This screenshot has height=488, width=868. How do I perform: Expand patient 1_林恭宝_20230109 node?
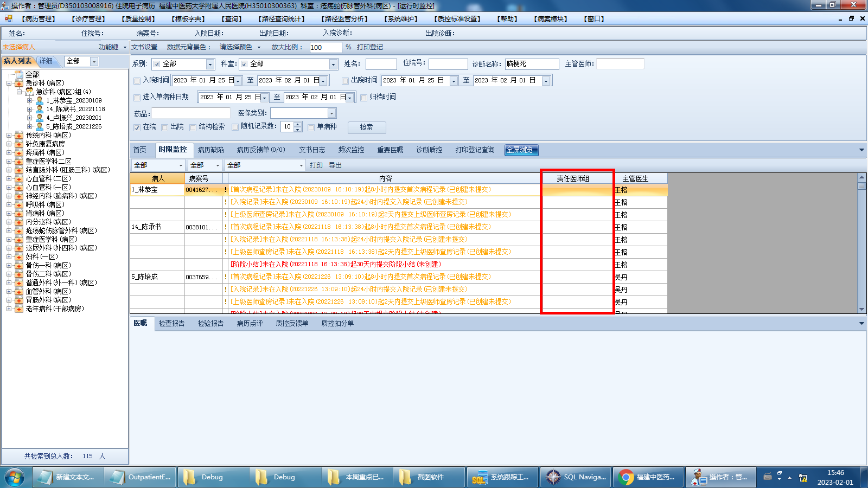pos(30,101)
